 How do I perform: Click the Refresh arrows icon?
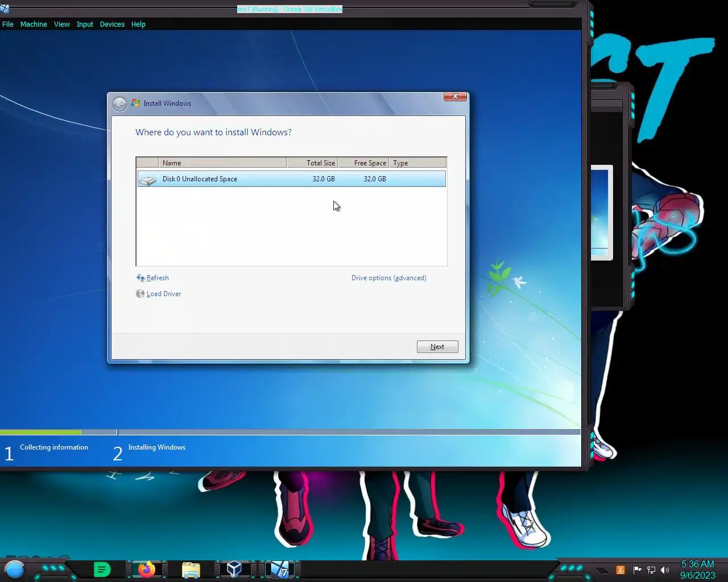(140, 278)
